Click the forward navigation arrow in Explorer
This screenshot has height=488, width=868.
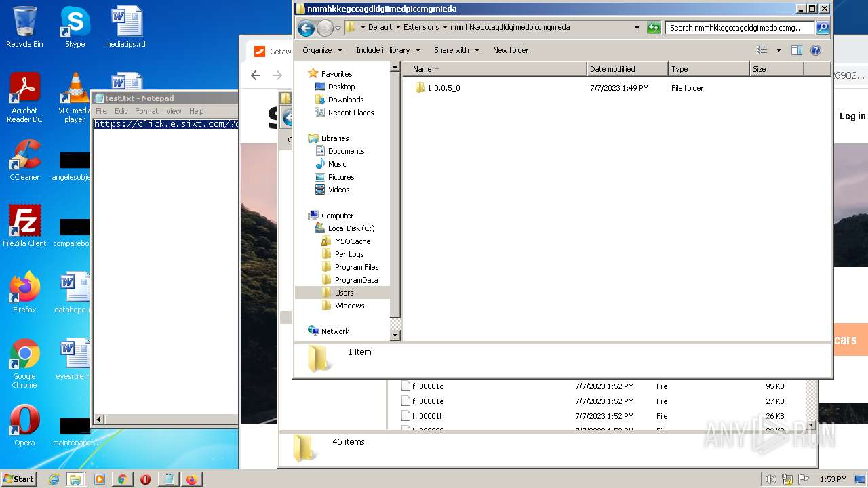point(325,28)
